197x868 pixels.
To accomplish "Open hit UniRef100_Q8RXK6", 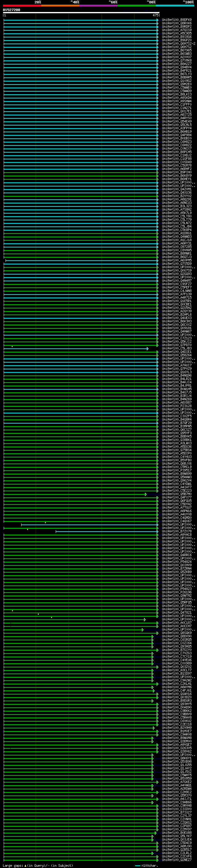I will click(x=177, y=23).
